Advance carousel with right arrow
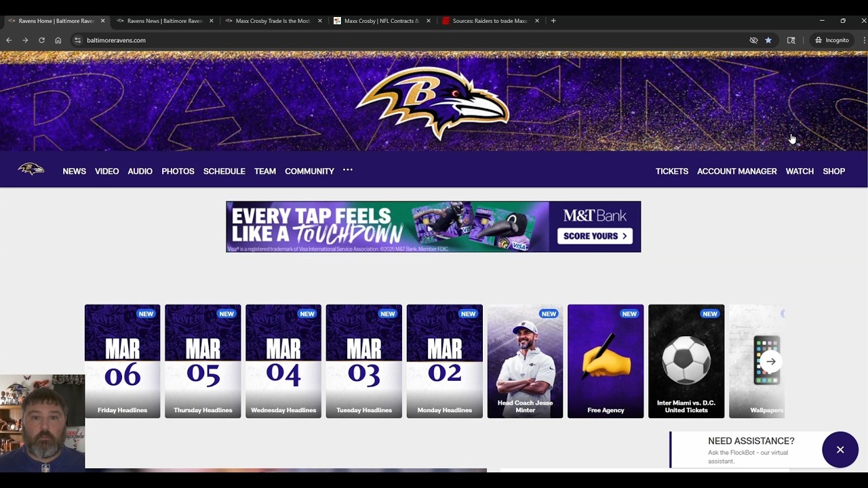 click(771, 361)
